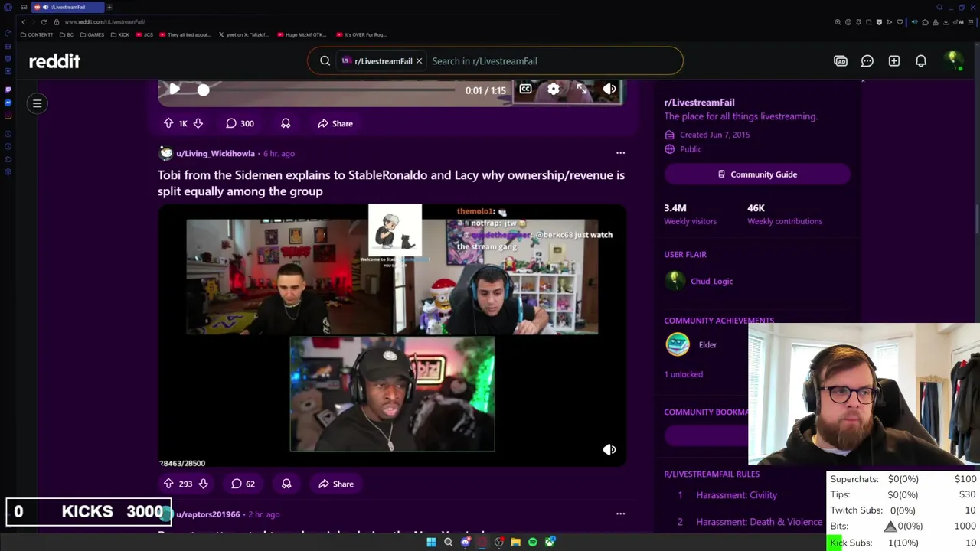Open the user avatar menu
980x551 pixels.
click(x=953, y=61)
